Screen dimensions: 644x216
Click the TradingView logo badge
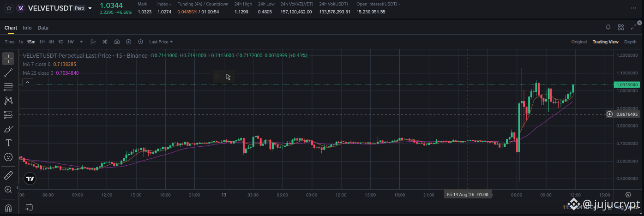click(x=30, y=178)
